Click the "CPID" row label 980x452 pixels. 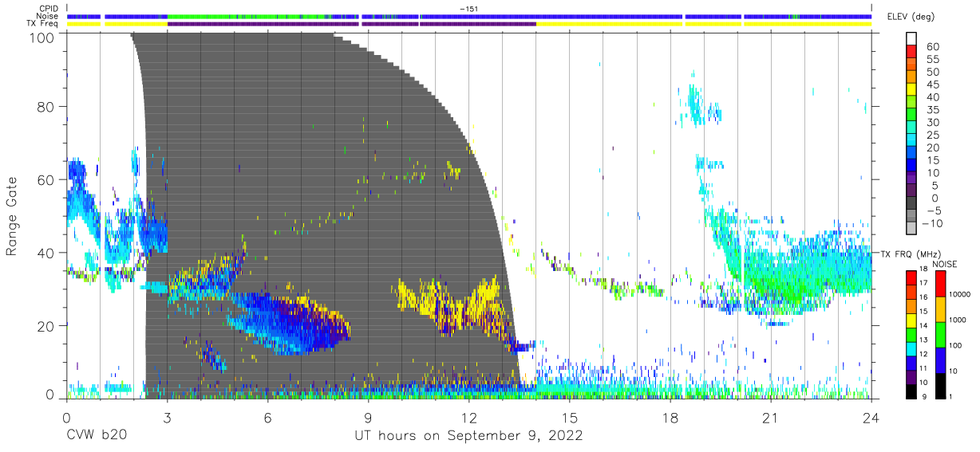pos(49,8)
